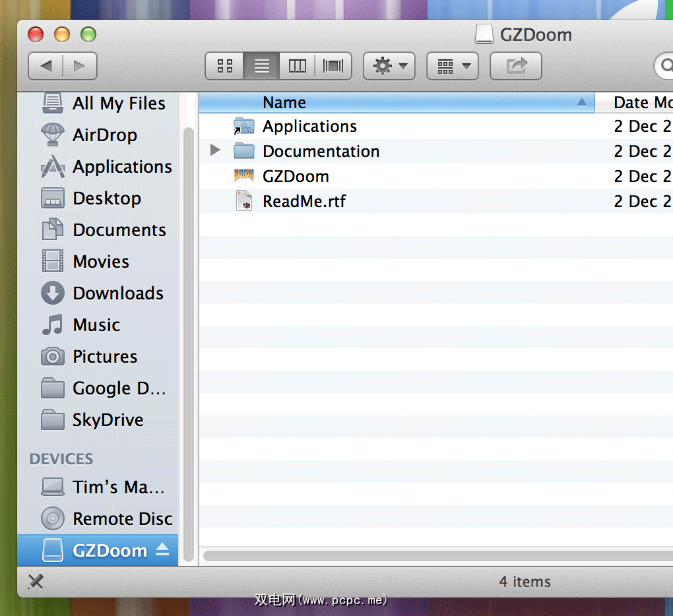673x616 pixels.
Task: Click the Share toolbar button
Action: pos(516,66)
